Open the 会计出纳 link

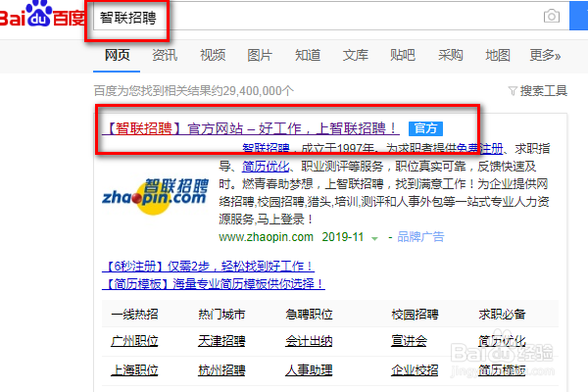(x=309, y=341)
